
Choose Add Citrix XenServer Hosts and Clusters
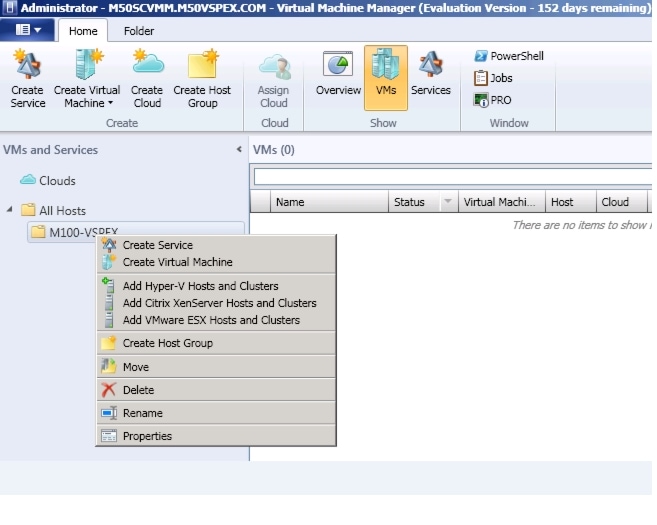click(x=216, y=303)
